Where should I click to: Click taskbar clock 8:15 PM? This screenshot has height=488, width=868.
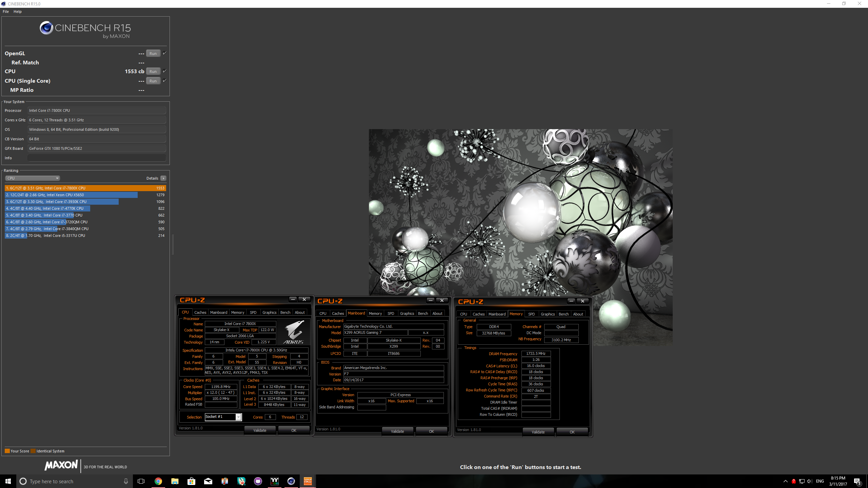click(x=838, y=481)
